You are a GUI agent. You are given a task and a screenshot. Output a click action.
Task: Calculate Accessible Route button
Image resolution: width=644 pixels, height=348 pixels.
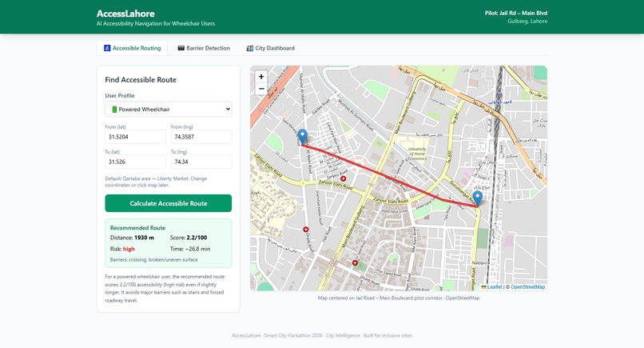pos(169,203)
